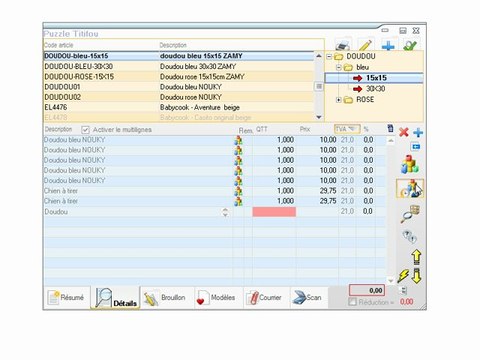The image size is (480, 360).
Task: Click the colored cubes stock icon
Action: 410,164
